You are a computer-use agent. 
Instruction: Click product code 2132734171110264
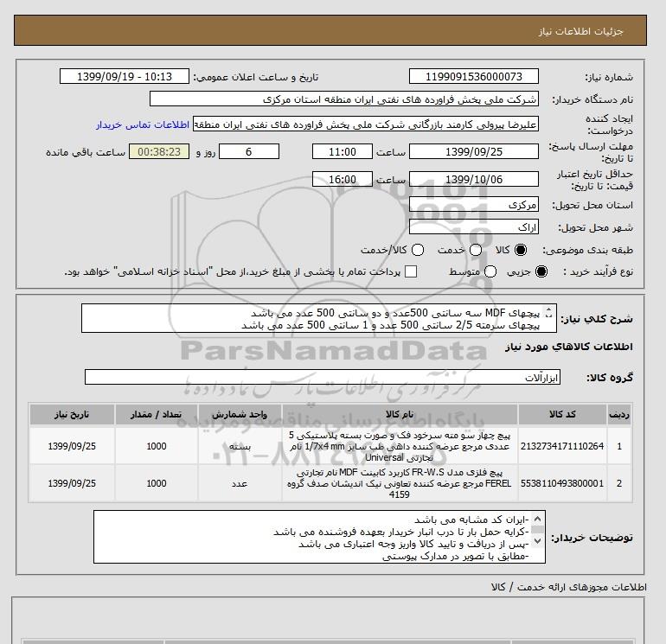point(562,446)
